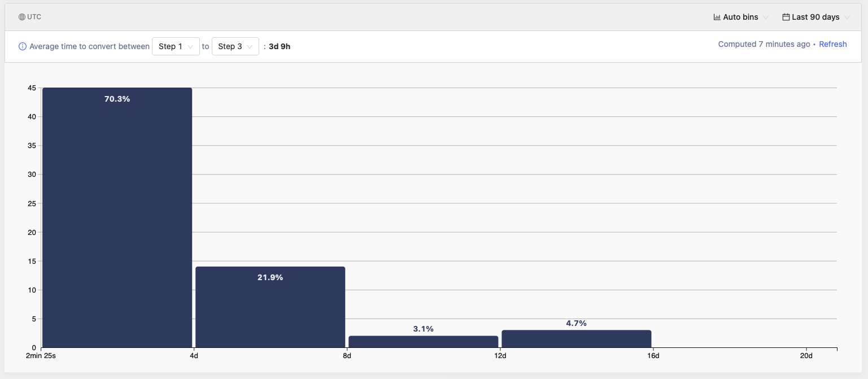
Task: Expand the chevron next to Auto bins
Action: pos(766,17)
